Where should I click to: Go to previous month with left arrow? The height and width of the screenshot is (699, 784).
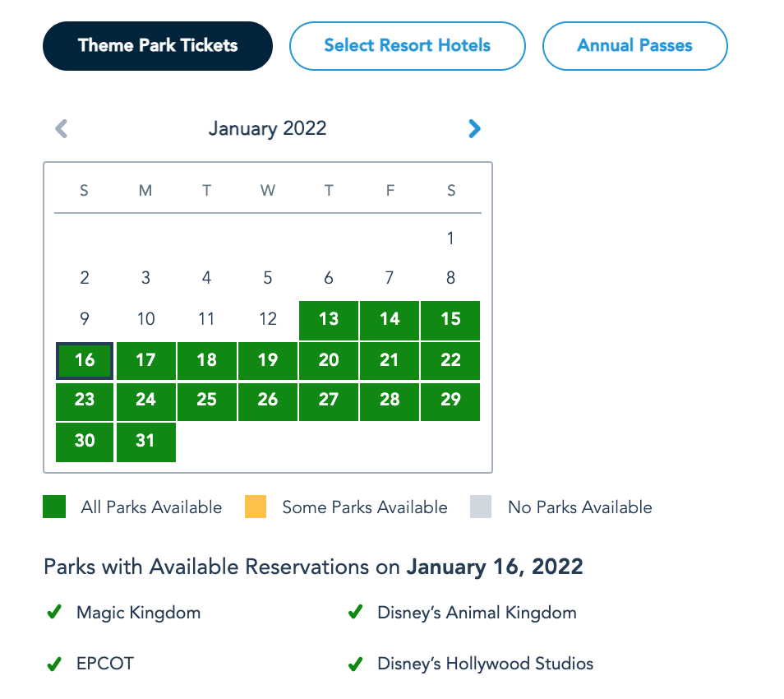pos(61,129)
